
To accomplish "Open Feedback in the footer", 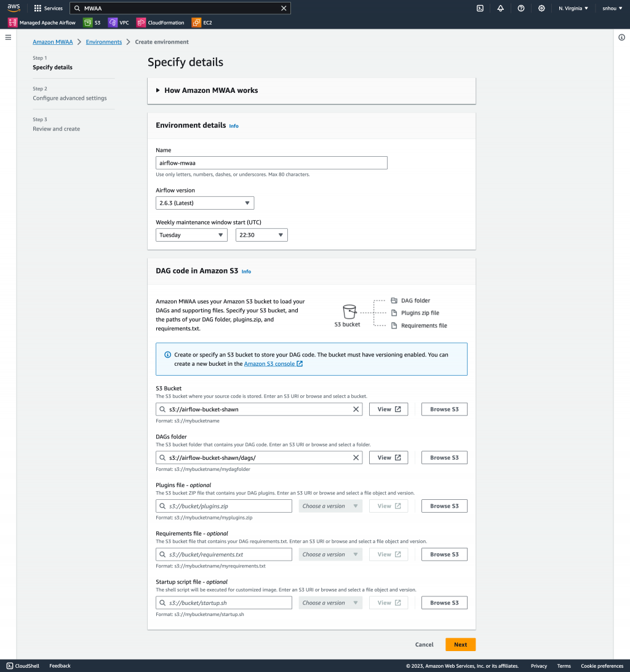I will (x=60, y=666).
